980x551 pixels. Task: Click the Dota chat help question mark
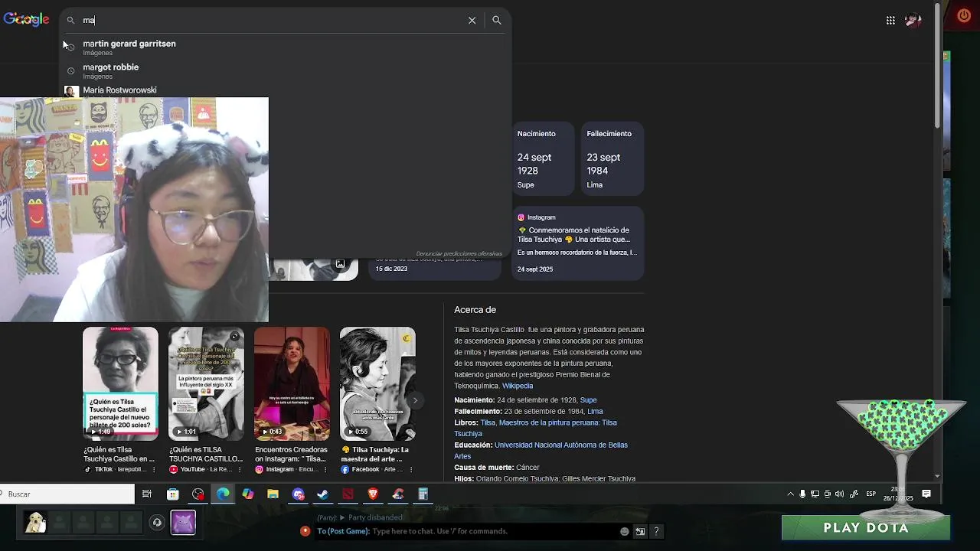point(656,531)
